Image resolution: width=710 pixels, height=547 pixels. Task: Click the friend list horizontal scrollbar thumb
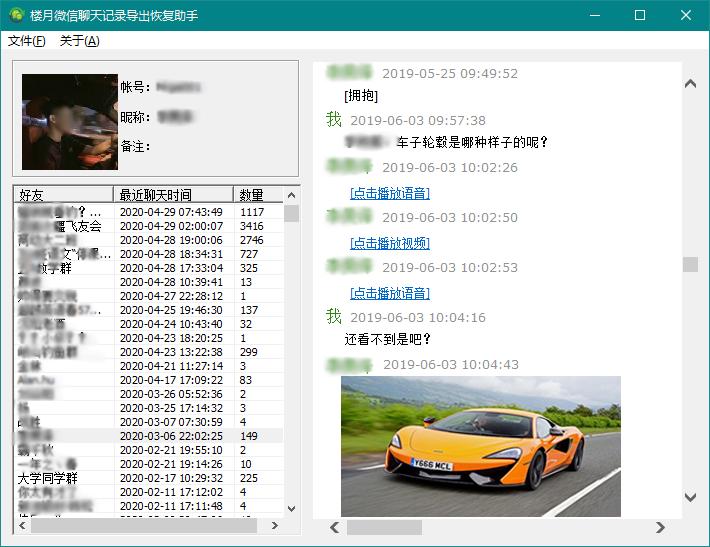(144, 526)
